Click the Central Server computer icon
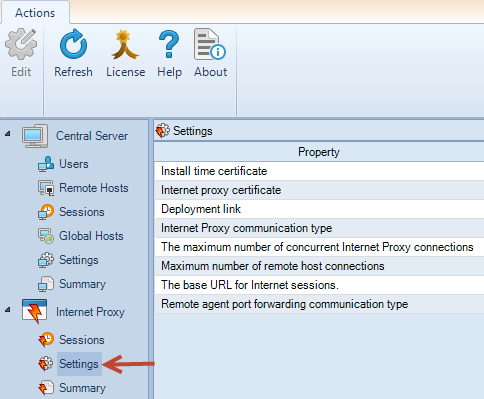Screen dimensions: 484x399 coord(35,136)
